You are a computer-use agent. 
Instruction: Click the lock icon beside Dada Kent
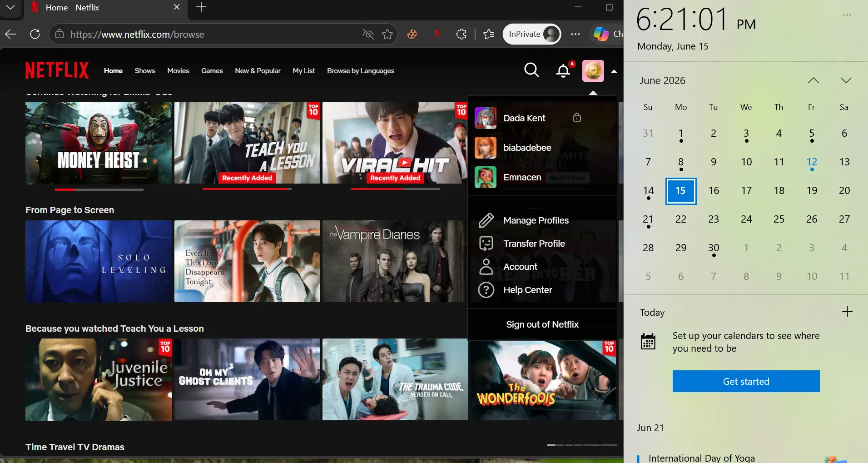pos(577,117)
